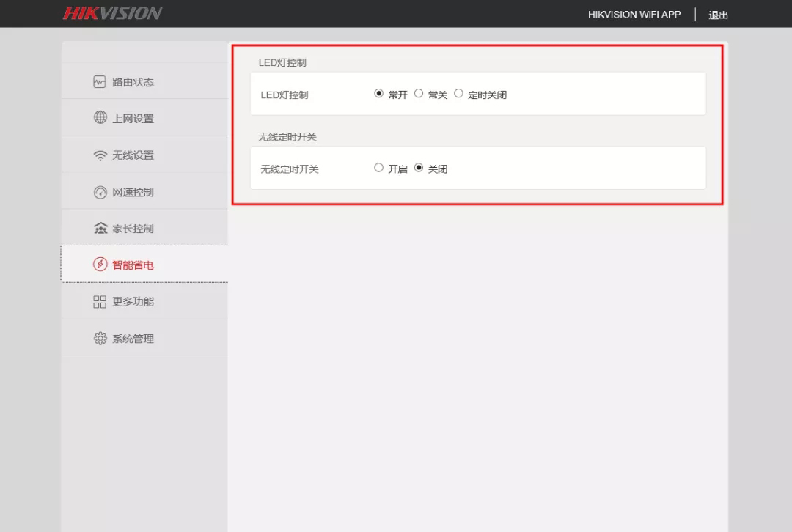Click the 路由状态 status icon

click(100, 82)
